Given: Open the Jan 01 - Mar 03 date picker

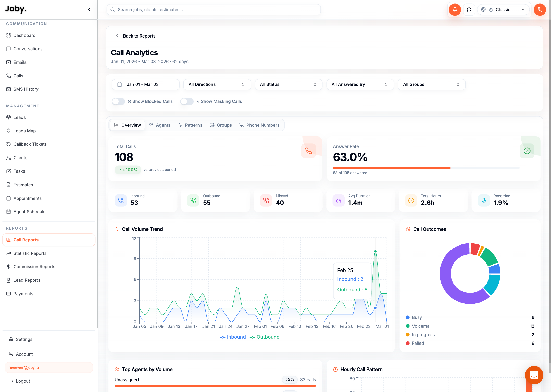Looking at the screenshot, I should click(x=146, y=84).
